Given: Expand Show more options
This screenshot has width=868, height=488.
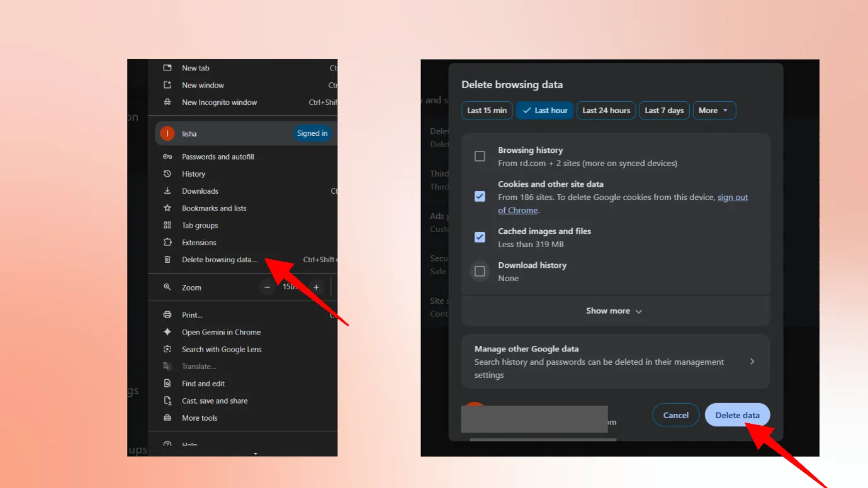Looking at the screenshot, I should click(616, 311).
